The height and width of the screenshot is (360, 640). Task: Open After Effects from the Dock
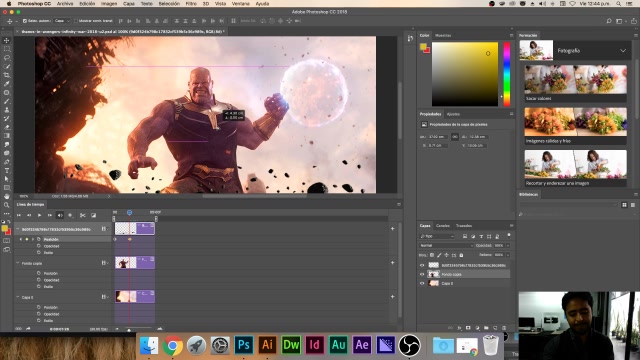coord(362,345)
